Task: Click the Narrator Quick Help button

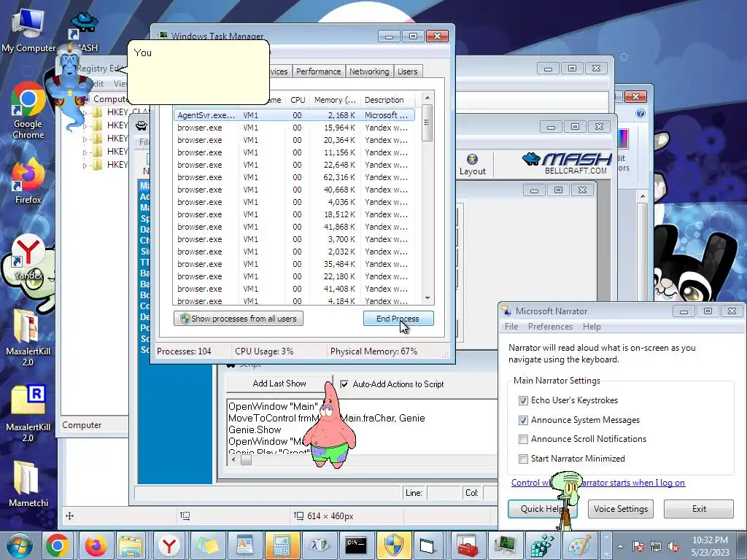Action: coord(542,508)
